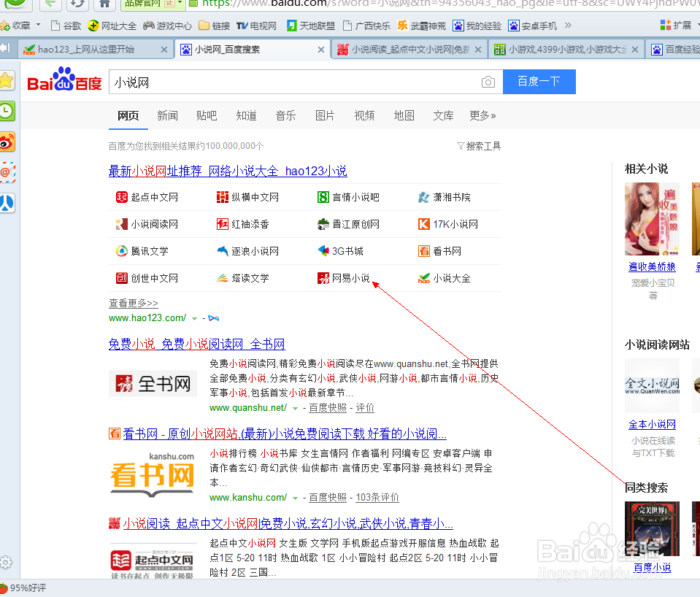Open the 免费小说 全书网 result title
The height and width of the screenshot is (597, 700).
pos(196,344)
